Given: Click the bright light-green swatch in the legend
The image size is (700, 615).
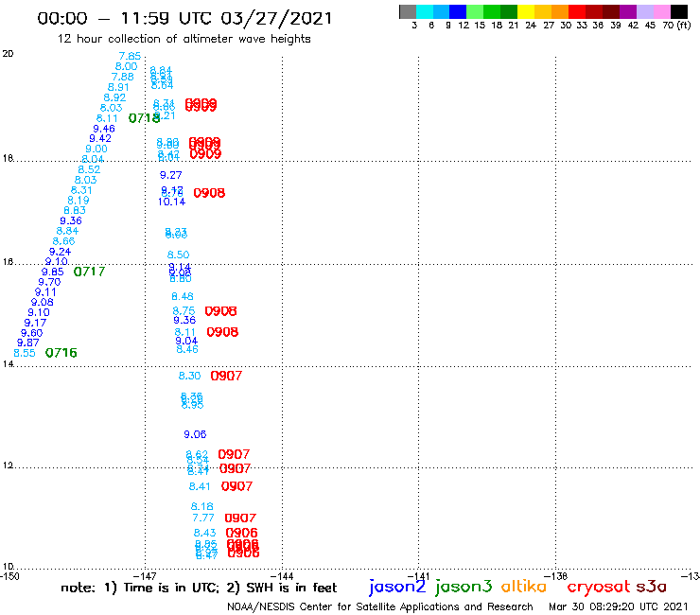Looking at the screenshot, I should click(475, 11).
